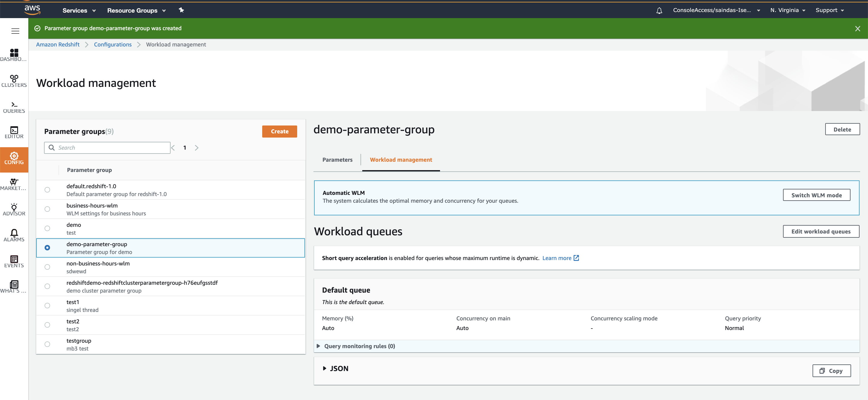Go to next page of parameter groups
The width and height of the screenshot is (868, 400).
(x=197, y=148)
